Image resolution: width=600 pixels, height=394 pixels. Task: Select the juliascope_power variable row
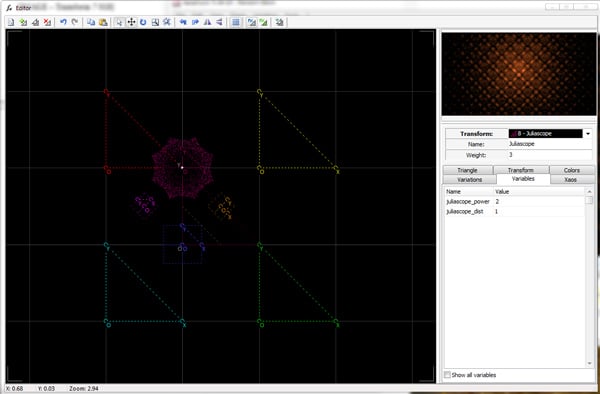[515, 201]
